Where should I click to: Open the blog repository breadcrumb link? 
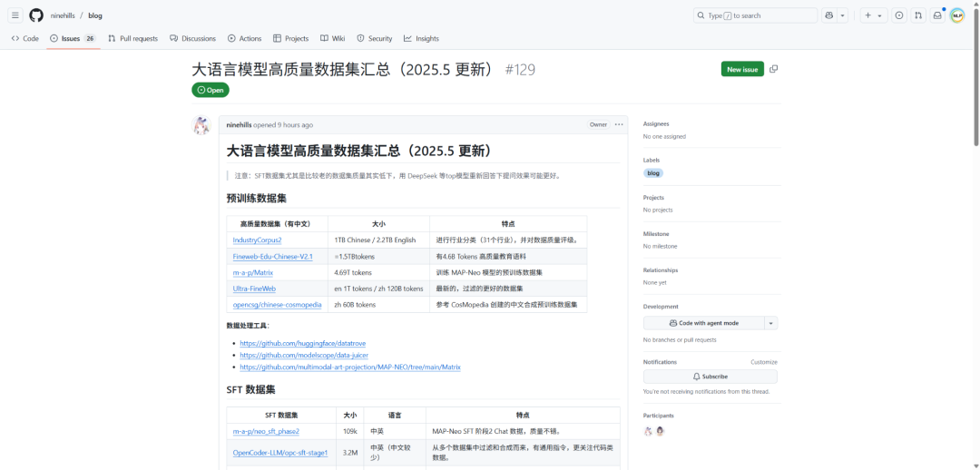[x=95, y=15]
